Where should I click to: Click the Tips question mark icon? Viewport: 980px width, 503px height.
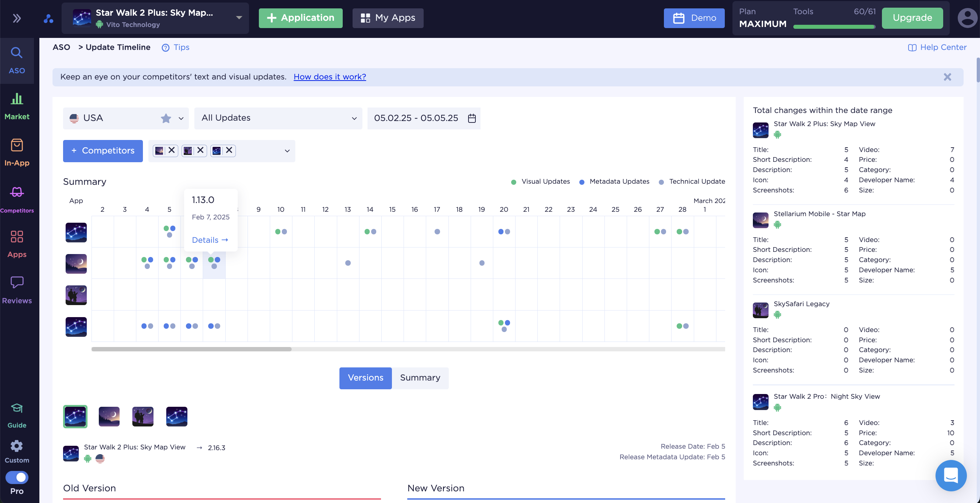point(166,47)
